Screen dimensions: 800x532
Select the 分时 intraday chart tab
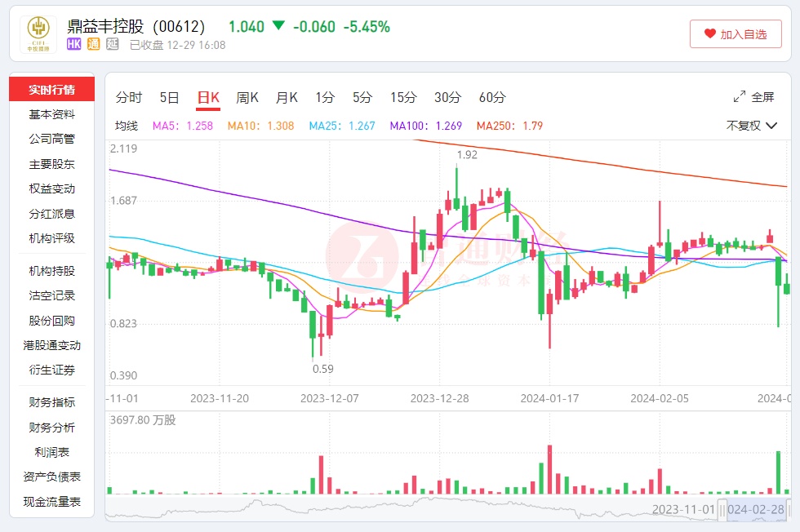pyautogui.click(x=129, y=98)
